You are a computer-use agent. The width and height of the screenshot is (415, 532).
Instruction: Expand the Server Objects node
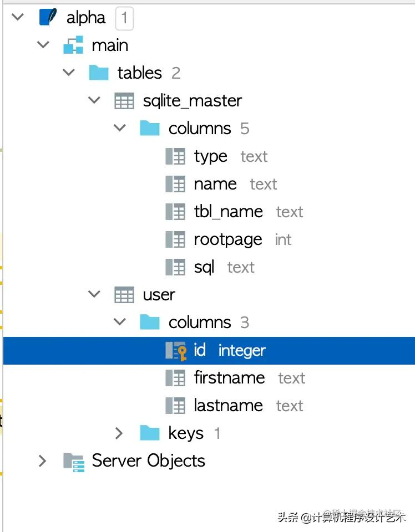43,461
